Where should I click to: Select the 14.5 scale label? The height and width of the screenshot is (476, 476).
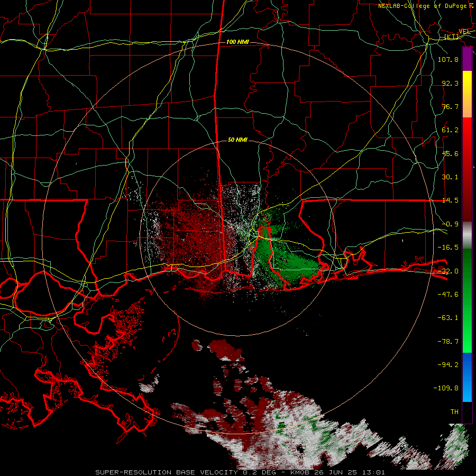pos(450,200)
